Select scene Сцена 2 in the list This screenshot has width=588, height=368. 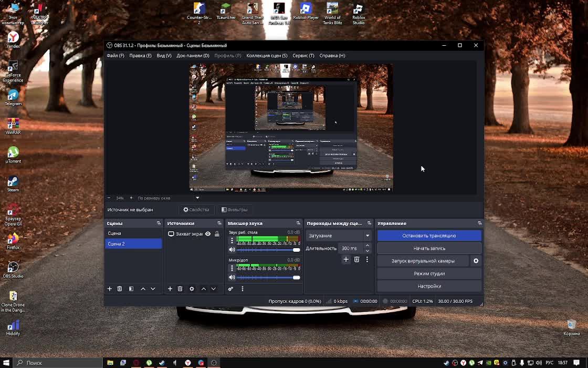[x=133, y=244]
